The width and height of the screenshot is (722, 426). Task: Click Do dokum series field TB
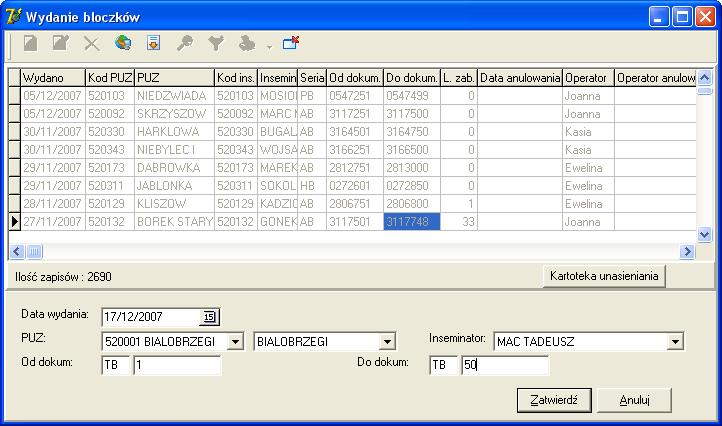coord(443,365)
